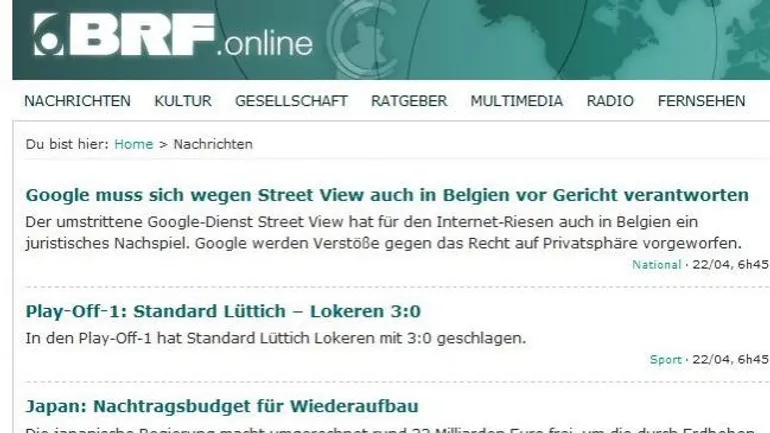Image resolution: width=770 pixels, height=433 pixels.
Task: Open Google Street View Belgien headline
Action: 387,195
